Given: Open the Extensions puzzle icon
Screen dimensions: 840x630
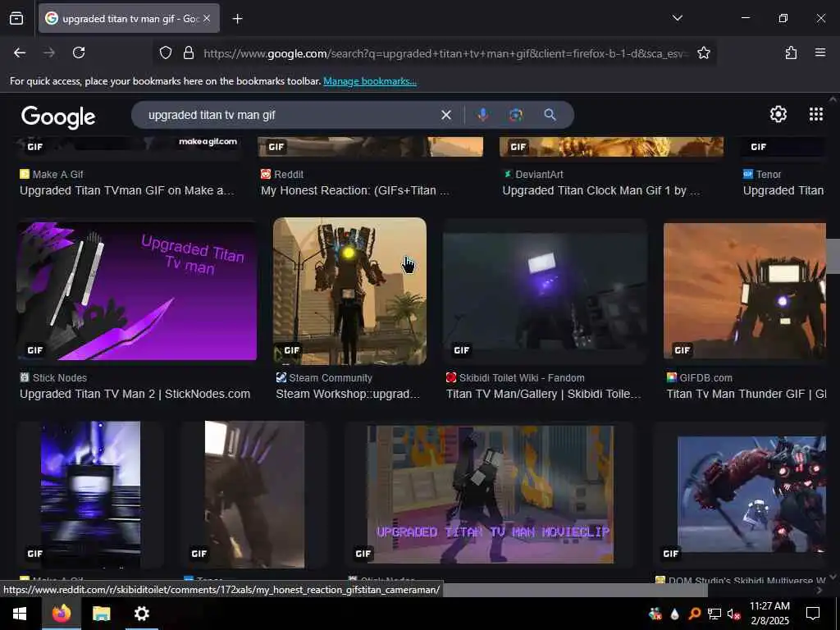Looking at the screenshot, I should coord(791,52).
